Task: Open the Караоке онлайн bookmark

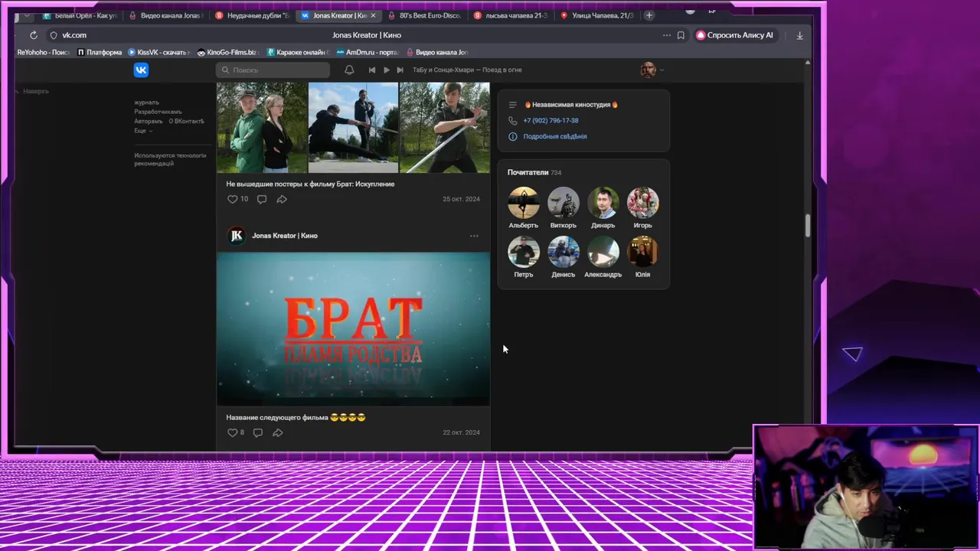Action: [298, 52]
